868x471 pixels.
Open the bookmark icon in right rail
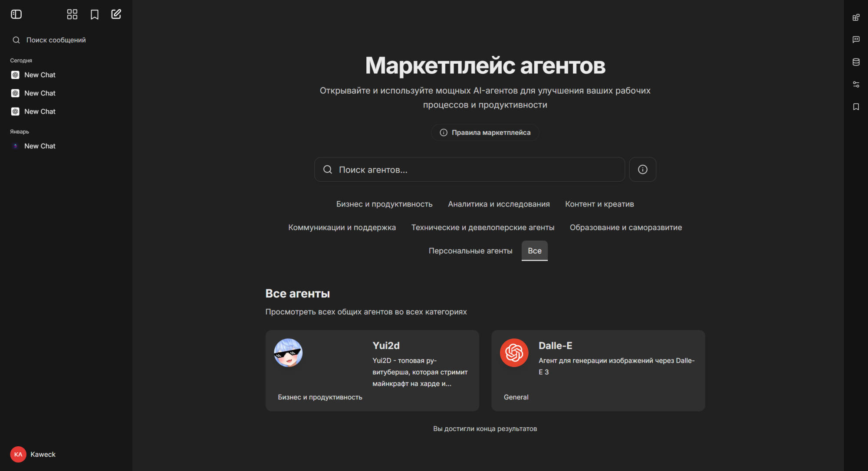coord(856,107)
